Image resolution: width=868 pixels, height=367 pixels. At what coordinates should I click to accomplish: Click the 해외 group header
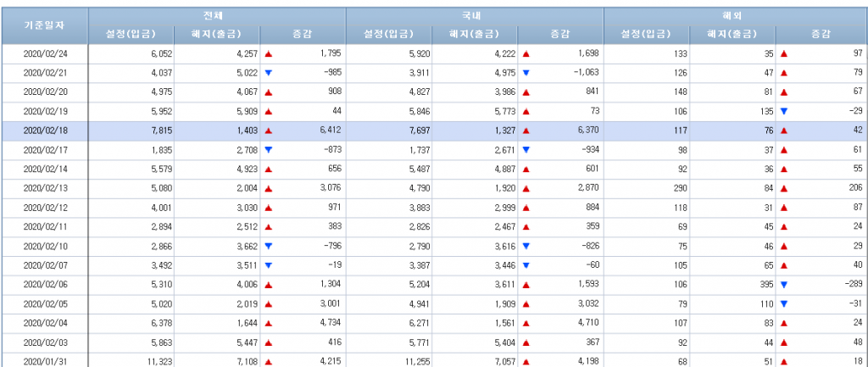[734, 15]
